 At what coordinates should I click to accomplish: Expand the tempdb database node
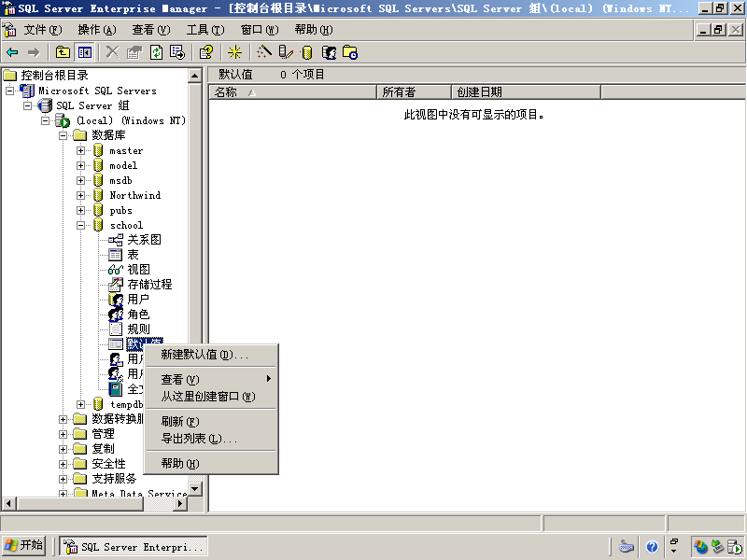coord(80,404)
